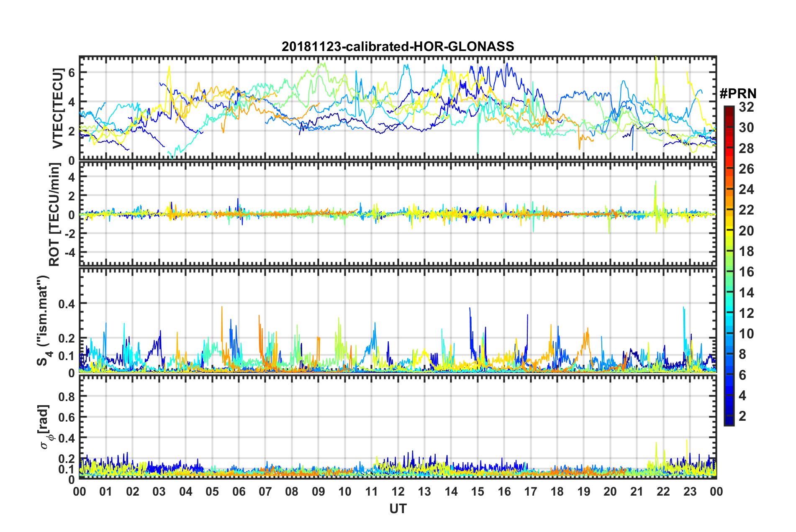Image resolution: width=796 pixels, height=532 pixels.
Task: Click the 18 label on the PRN colorbar
Action: [x=746, y=251]
